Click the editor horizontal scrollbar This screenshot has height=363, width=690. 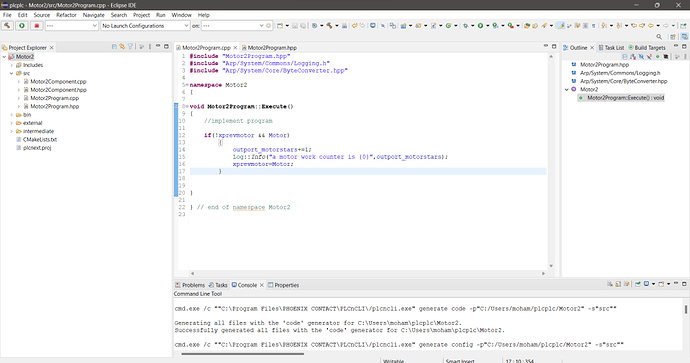367,273
